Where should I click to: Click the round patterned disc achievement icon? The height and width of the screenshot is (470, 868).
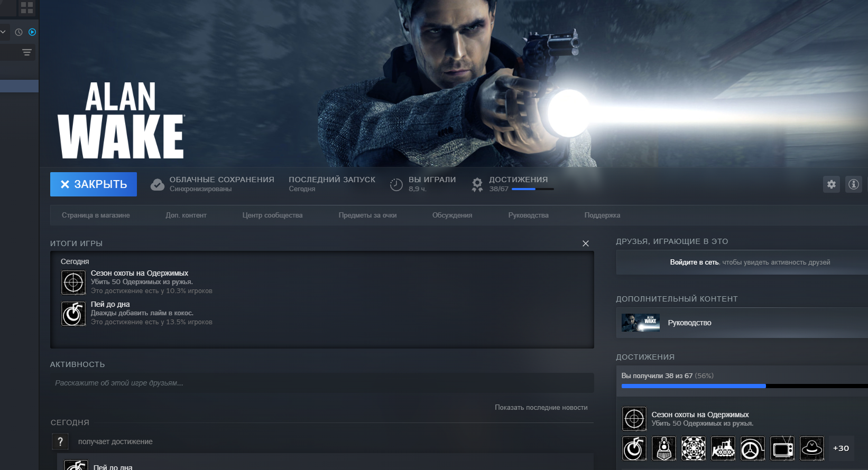coord(694,448)
